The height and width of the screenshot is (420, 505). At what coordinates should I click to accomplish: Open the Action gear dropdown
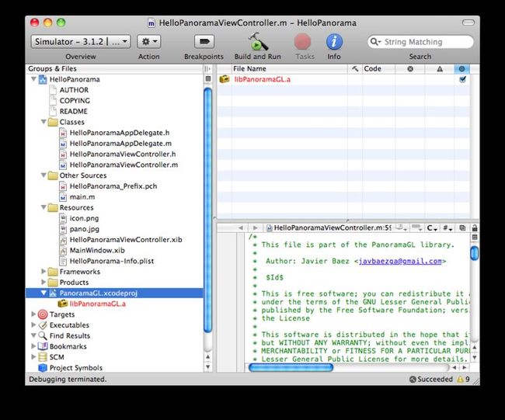pyautogui.click(x=149, y=41)
